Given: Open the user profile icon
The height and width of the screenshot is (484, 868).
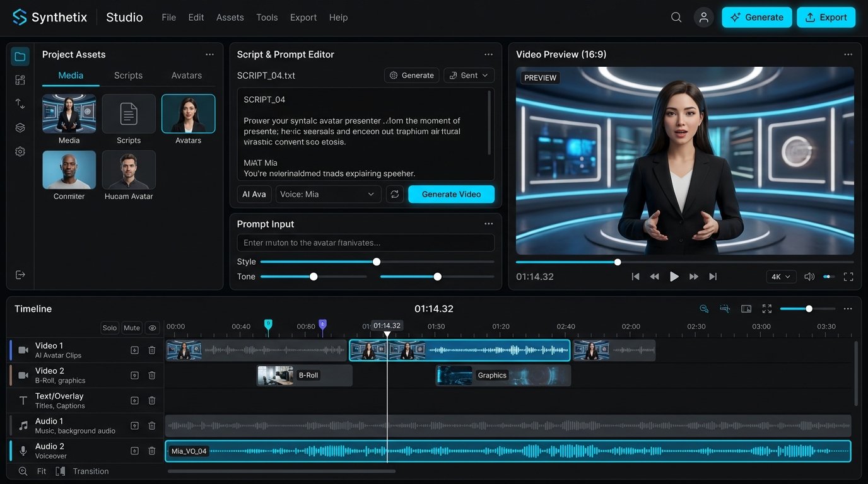Looking at the screenshot, I should (x=703, y=18).
